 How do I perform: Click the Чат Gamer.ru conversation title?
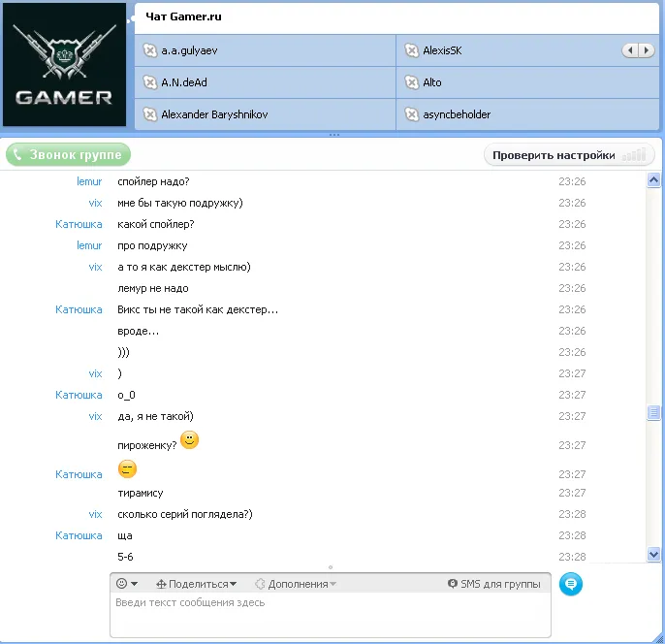[183, 16]
